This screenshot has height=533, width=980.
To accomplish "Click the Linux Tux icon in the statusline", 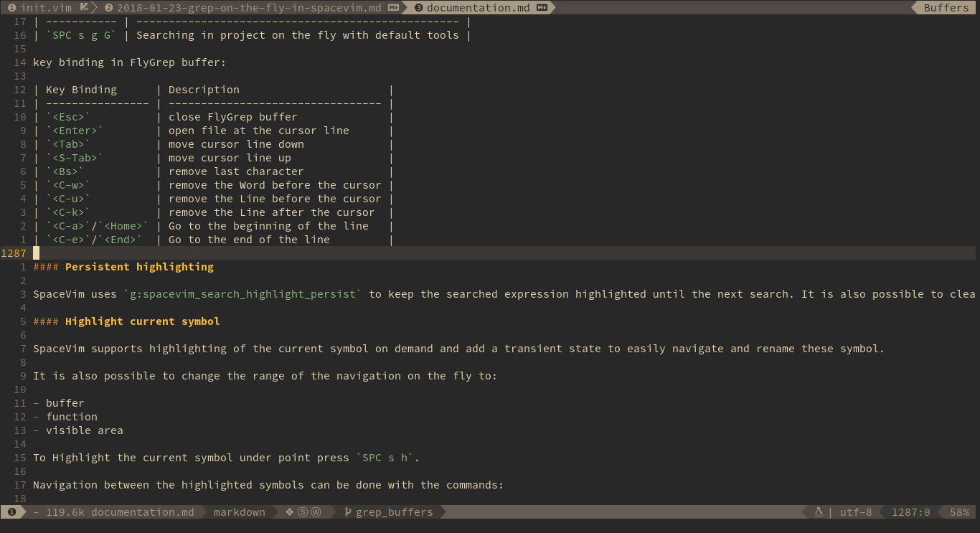I will 819,511.
